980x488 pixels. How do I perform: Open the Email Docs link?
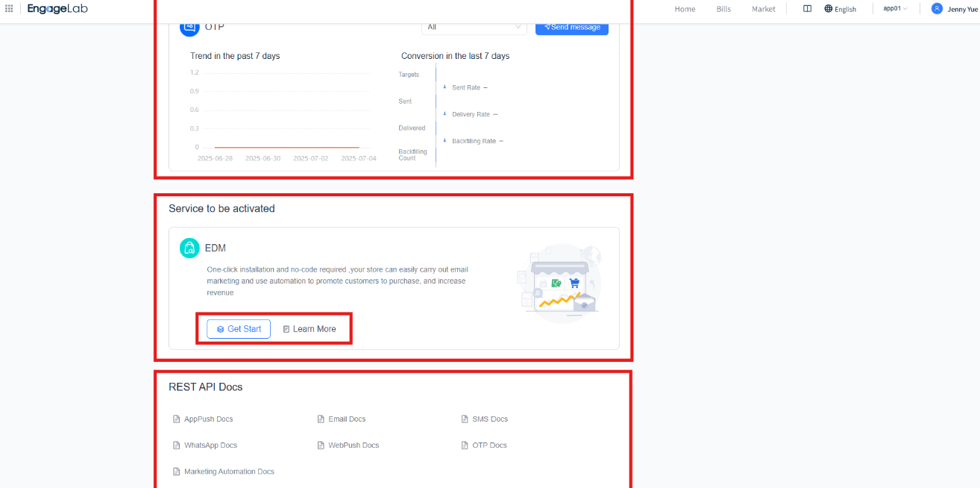click(347, 419)
